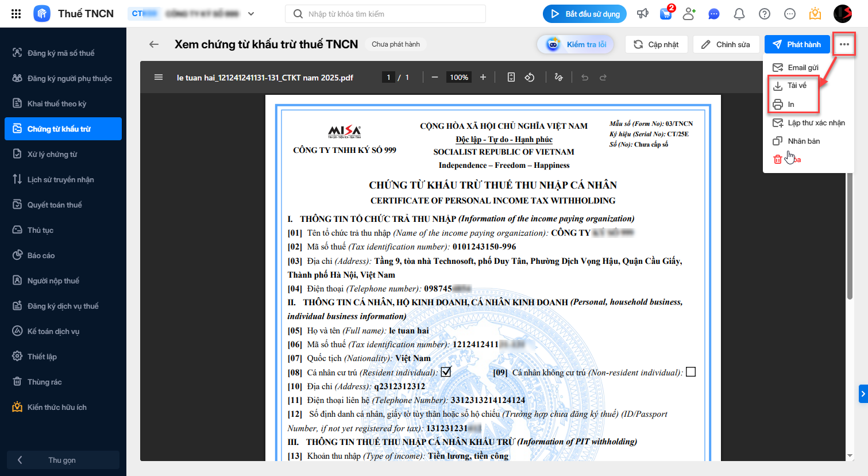868x476 pixels.
Task: Click the full name "le tuan hai"
Action: tap(409, 331)
